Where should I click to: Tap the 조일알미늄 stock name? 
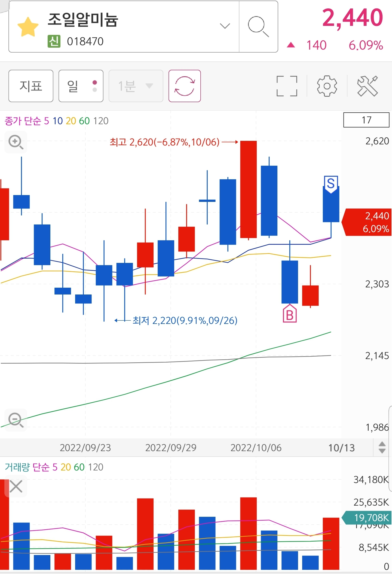pyautogui.click(x=83, y=20)
